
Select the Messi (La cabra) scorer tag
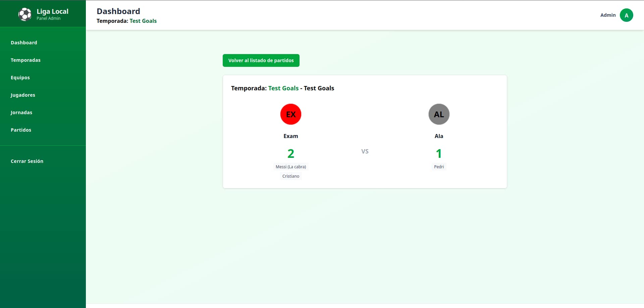(x=291, y=167)
